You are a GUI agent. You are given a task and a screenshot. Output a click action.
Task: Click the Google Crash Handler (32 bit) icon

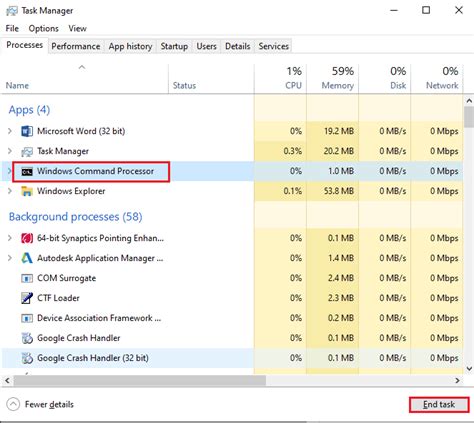27,358
